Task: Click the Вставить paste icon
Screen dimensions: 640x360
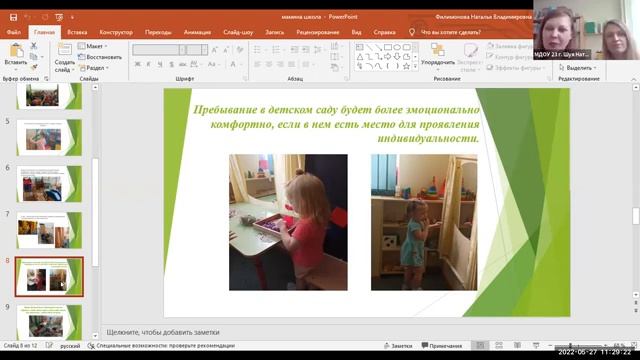Action: 16,51
